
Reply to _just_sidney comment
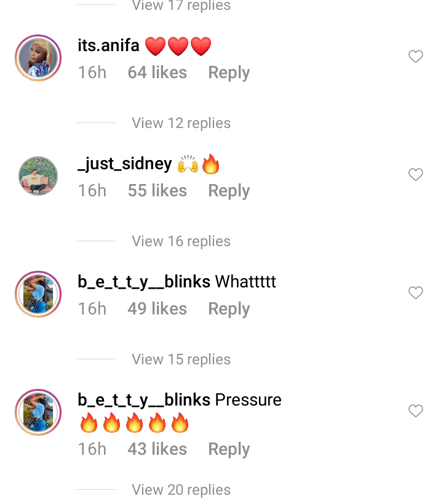(229, 191)
